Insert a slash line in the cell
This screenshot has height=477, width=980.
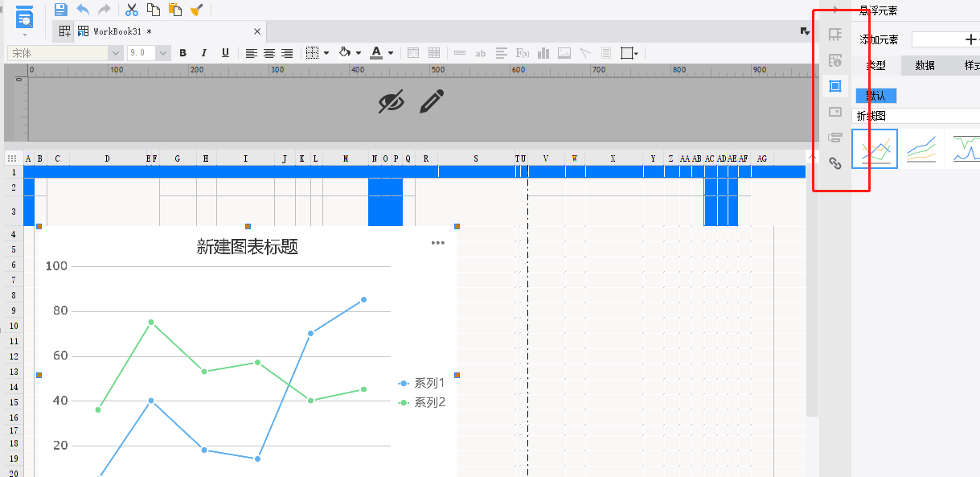pos(585,53)
